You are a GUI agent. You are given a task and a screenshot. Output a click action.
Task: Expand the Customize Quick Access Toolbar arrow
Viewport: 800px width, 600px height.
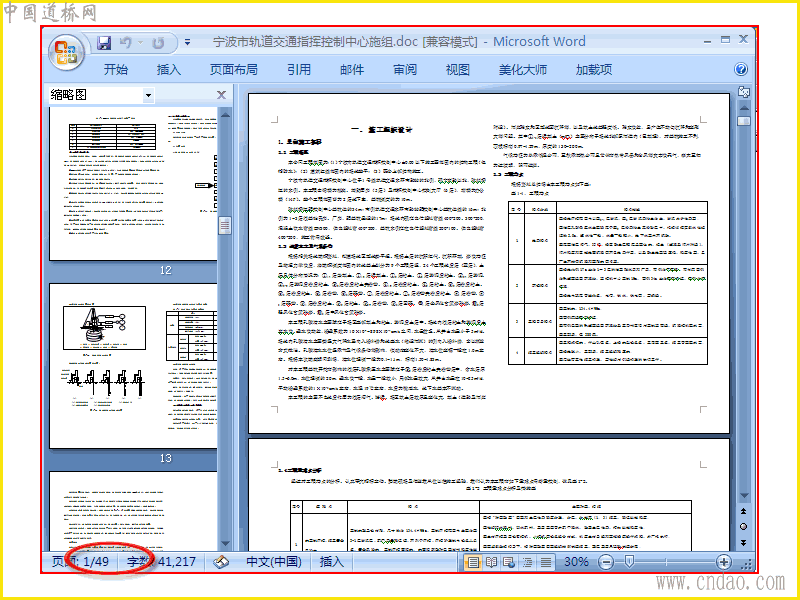[187, 43]
